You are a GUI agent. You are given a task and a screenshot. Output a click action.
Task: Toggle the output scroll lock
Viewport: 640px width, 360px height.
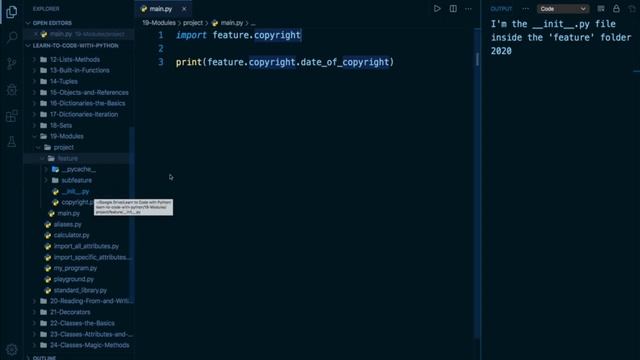coord(616,9)
